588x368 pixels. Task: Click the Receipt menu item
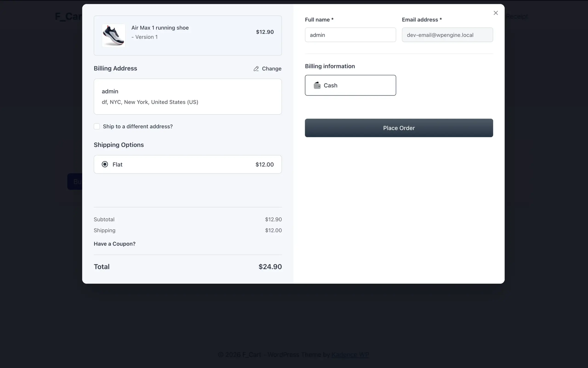coord(516,16)
